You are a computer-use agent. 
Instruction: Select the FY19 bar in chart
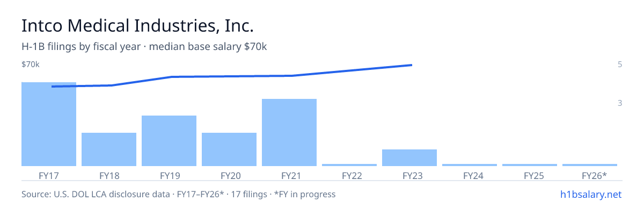(169, 141)
